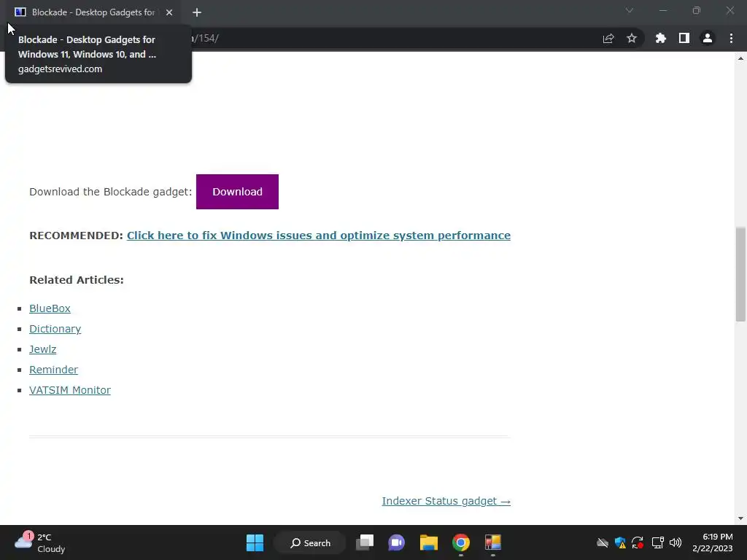Open Task View on the taskbar
The width and height of the screenshot is (747, 560).
(x=365, y=542)
